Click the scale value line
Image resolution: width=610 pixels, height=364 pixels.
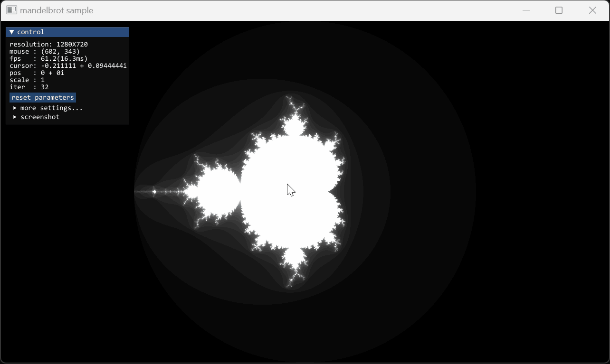[x=27, y=80]
